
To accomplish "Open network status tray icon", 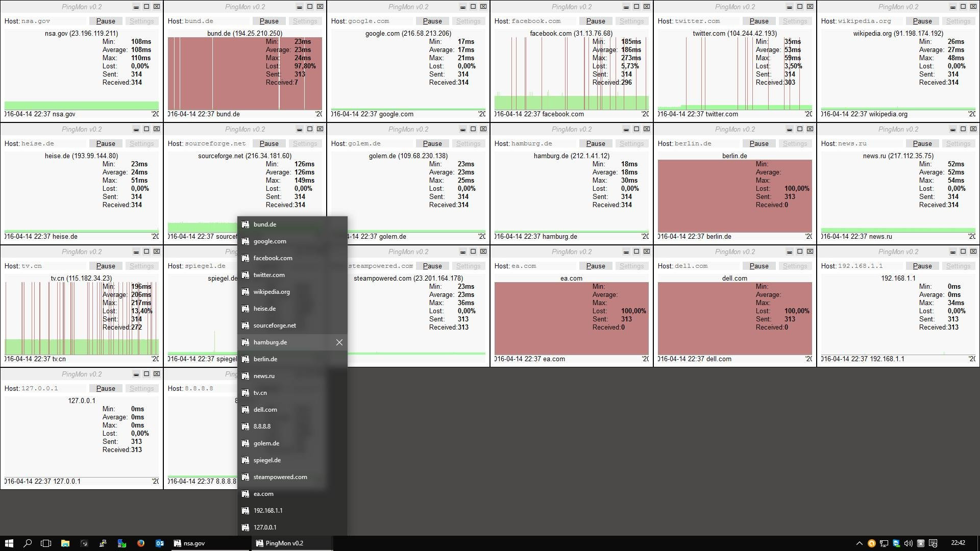I will (884, 543).
